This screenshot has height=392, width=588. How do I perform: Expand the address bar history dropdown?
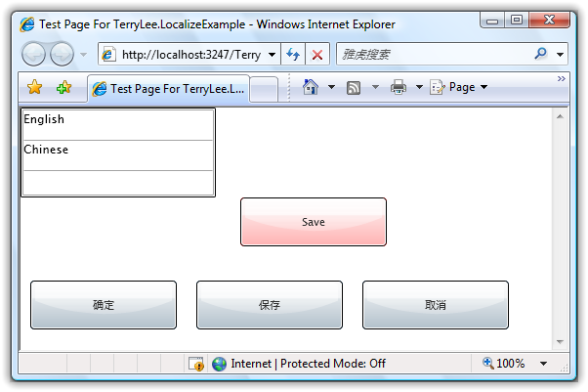coord(272,55)
